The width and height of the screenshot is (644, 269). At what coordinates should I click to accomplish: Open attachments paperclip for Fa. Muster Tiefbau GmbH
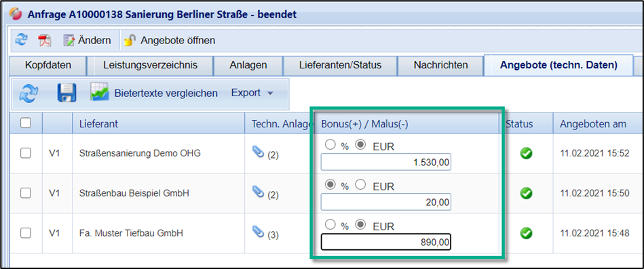(257, 232)
